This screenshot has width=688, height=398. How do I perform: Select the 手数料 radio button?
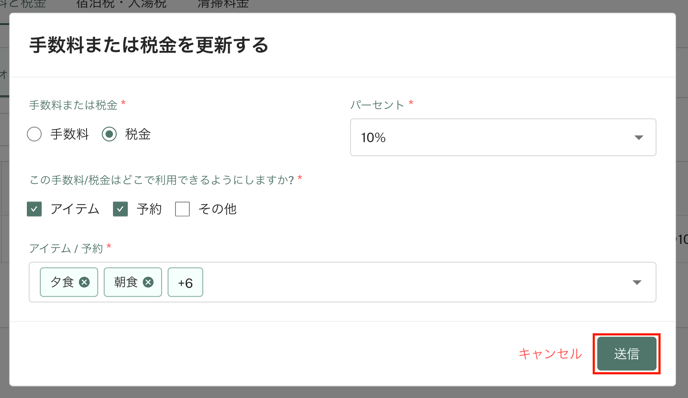[x=34, y=134]
